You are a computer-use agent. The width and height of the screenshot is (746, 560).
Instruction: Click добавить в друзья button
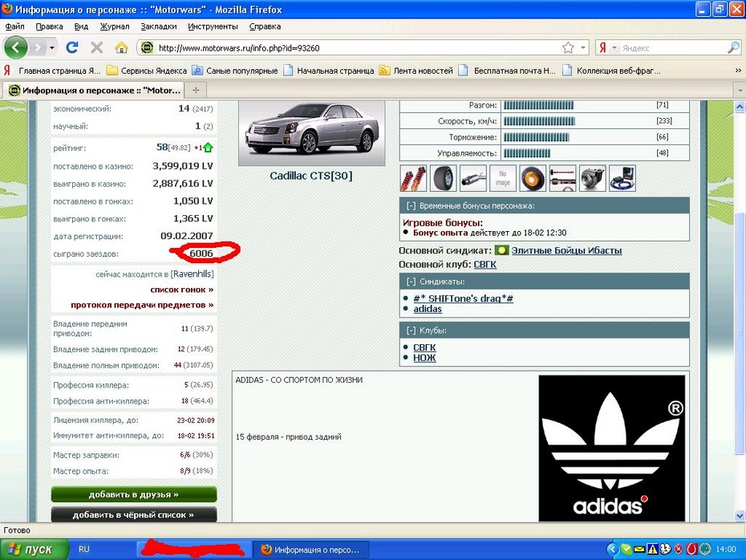click(134, 494)
